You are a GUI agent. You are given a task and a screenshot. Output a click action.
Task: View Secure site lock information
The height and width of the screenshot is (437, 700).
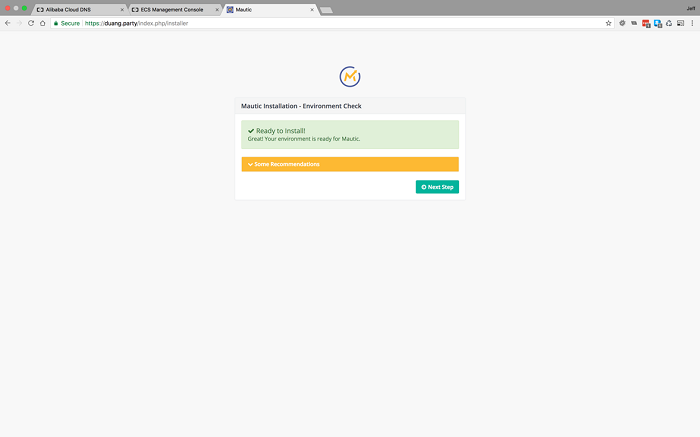pyautogui.click(x=67, y=23)
